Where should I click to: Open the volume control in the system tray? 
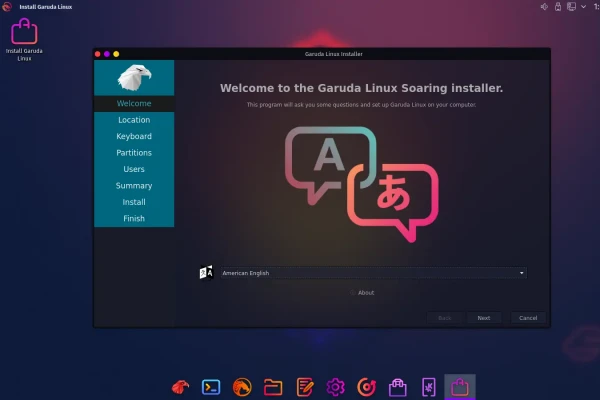544,7
